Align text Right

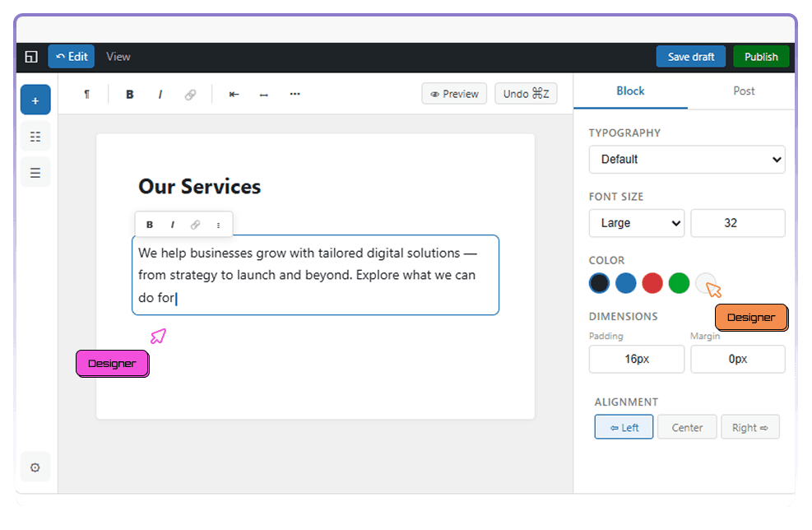pyautogui.click(x=749, y=427)
